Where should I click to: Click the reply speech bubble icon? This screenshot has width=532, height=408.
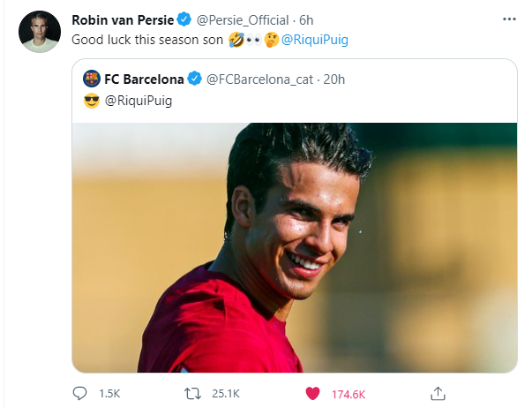79,392
